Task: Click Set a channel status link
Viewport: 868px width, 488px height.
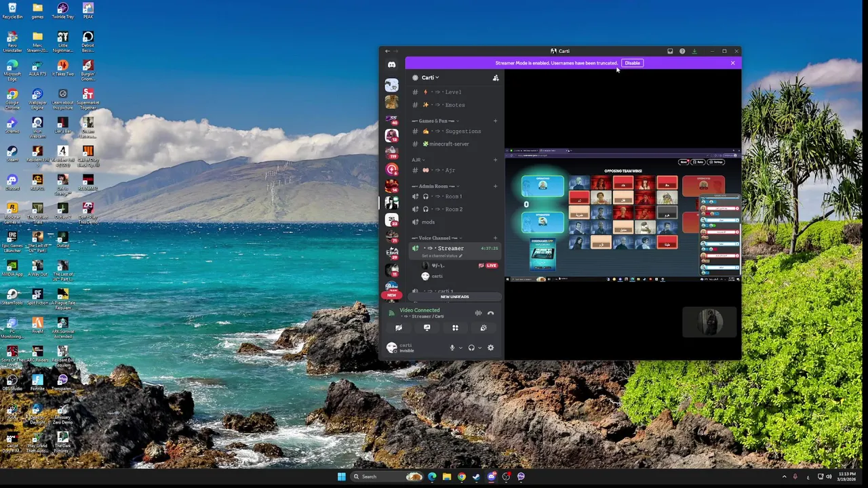Action: click(441, 256)
